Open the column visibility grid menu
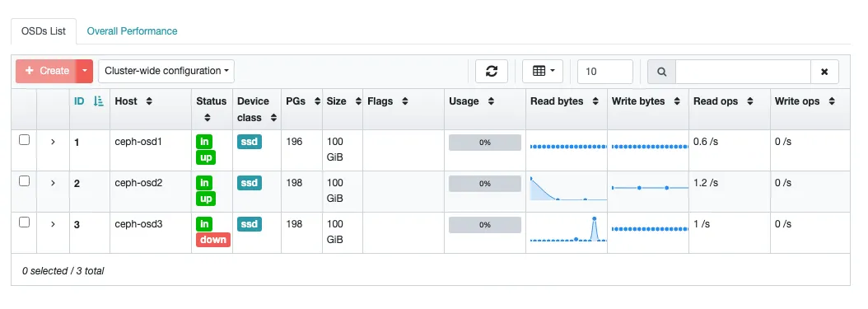Screen dimensions: 868x309 [543, 72]
